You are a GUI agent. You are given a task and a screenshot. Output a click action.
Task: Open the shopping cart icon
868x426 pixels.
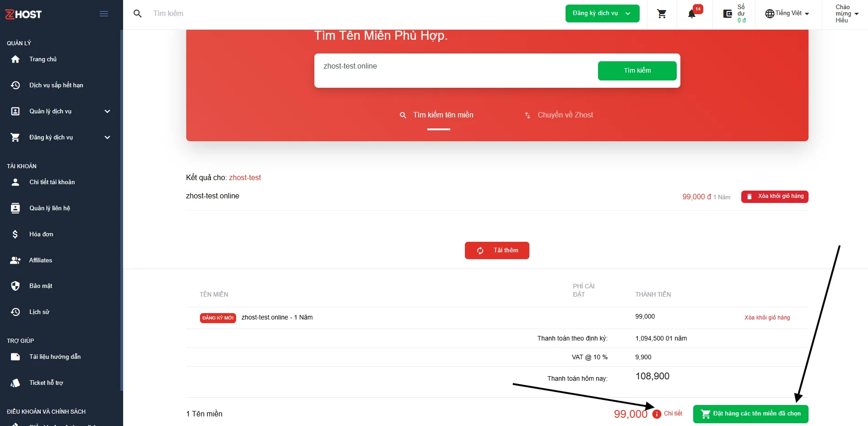662,14
